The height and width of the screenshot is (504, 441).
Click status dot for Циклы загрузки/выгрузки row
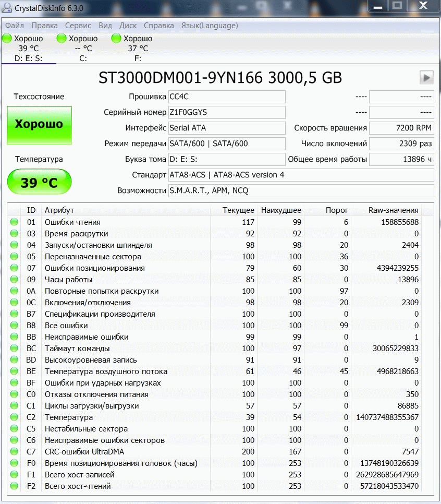point(14,405)
